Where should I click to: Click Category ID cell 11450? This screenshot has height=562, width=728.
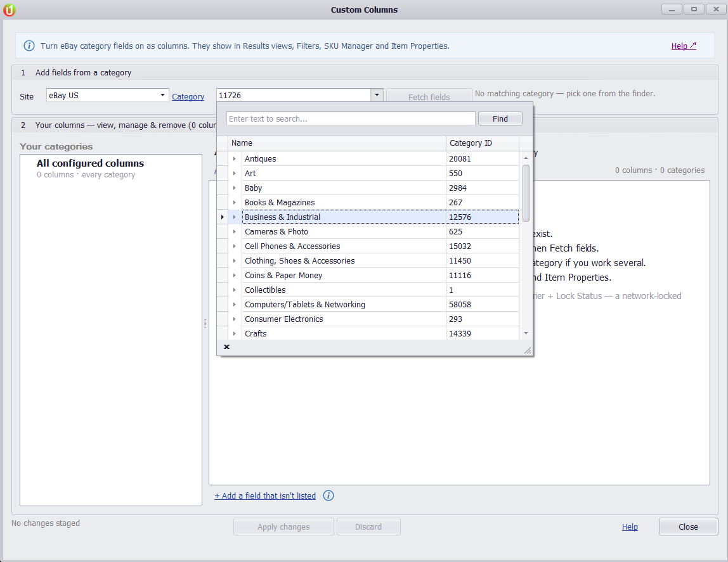(x=483, y=261)
